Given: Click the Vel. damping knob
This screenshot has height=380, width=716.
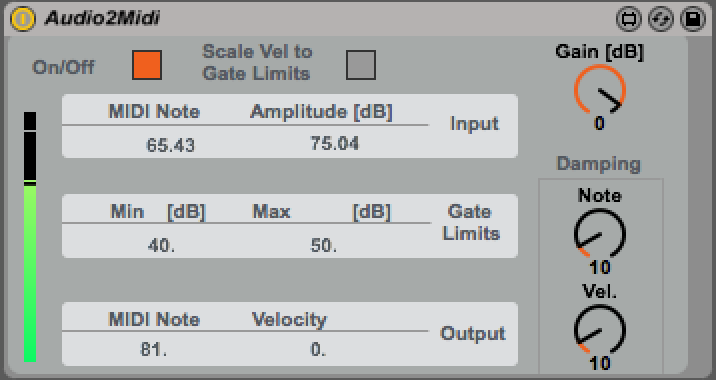Looking at the screenshot, I should tap(600, 330).
